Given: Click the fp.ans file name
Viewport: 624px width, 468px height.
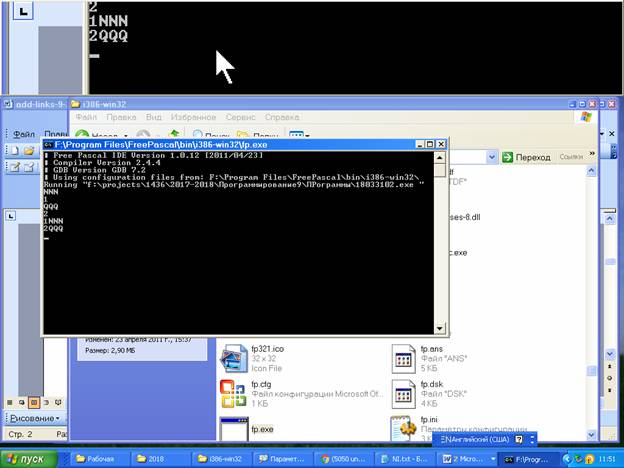Looking at the screenshot, I should [431, 349].
